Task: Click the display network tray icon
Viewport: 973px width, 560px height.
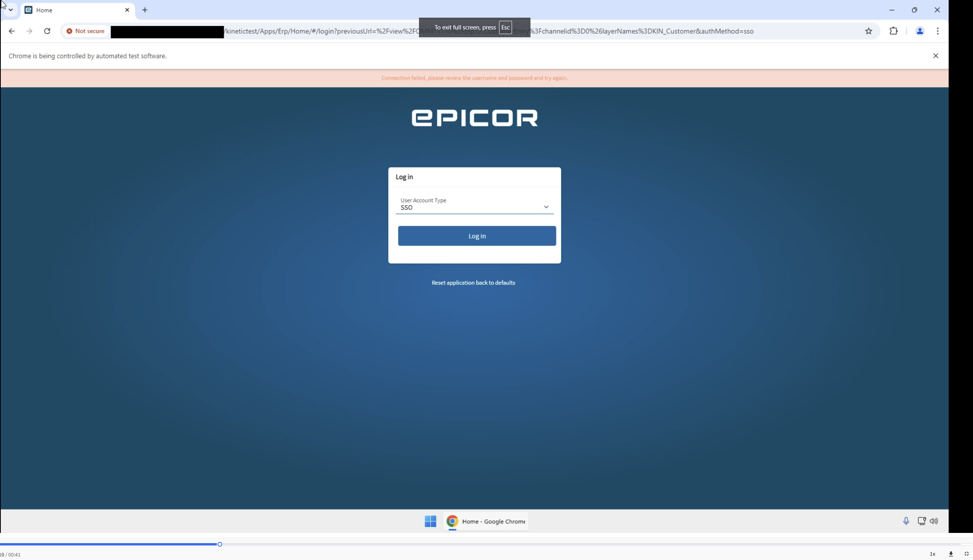Action: click(922, 521)
